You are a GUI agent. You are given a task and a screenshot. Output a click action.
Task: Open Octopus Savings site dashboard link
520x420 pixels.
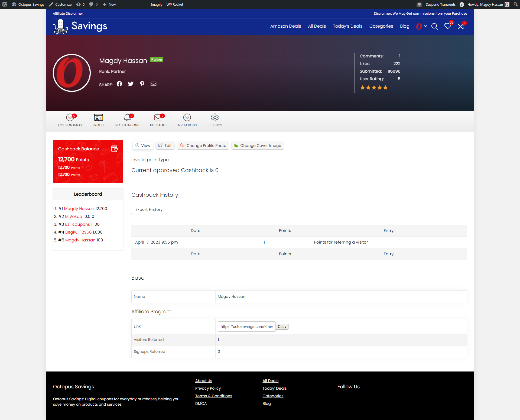[x=28, y=4]
